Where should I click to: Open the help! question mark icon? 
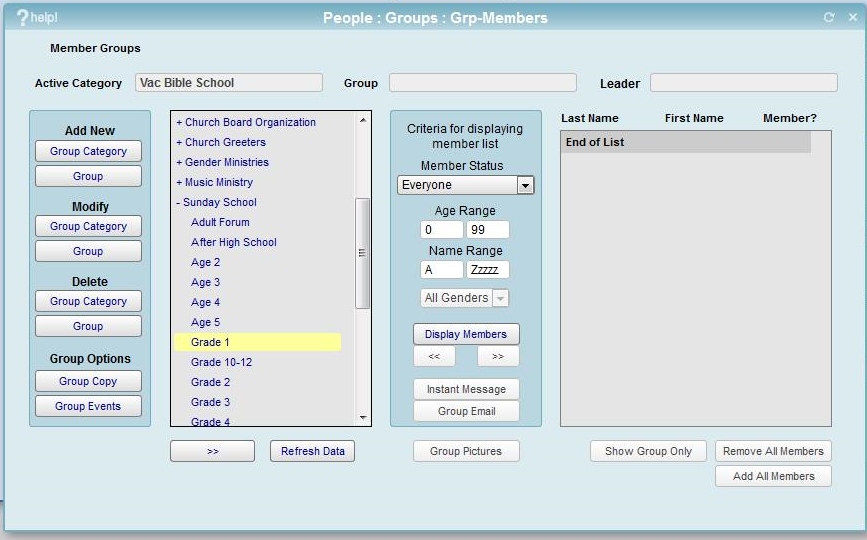[23, 18]
